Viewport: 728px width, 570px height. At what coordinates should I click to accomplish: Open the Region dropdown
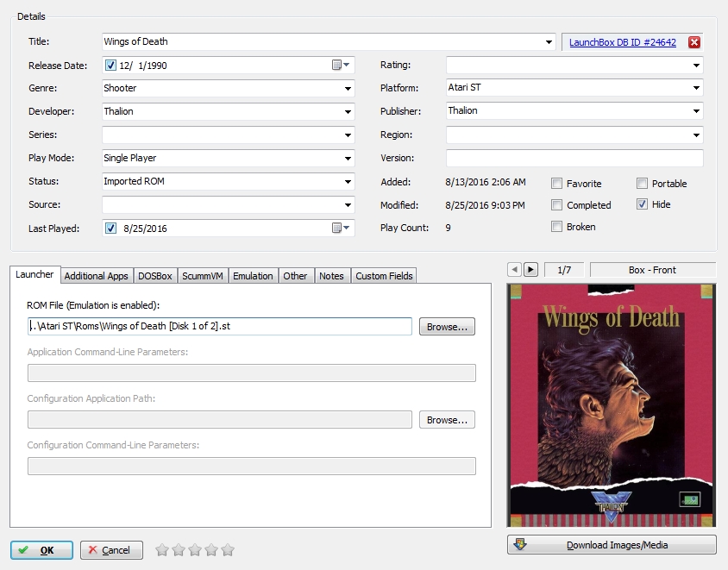tap(696, 135)
